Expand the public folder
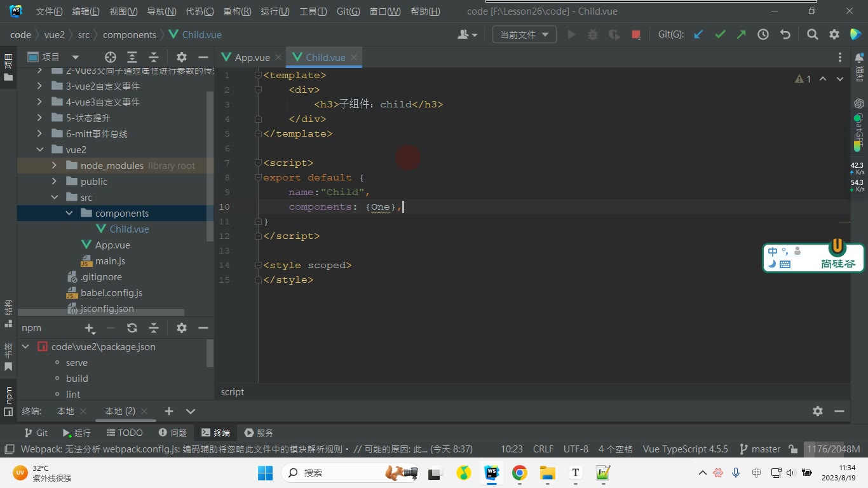The image size is (868, 488). click(55, 182)
